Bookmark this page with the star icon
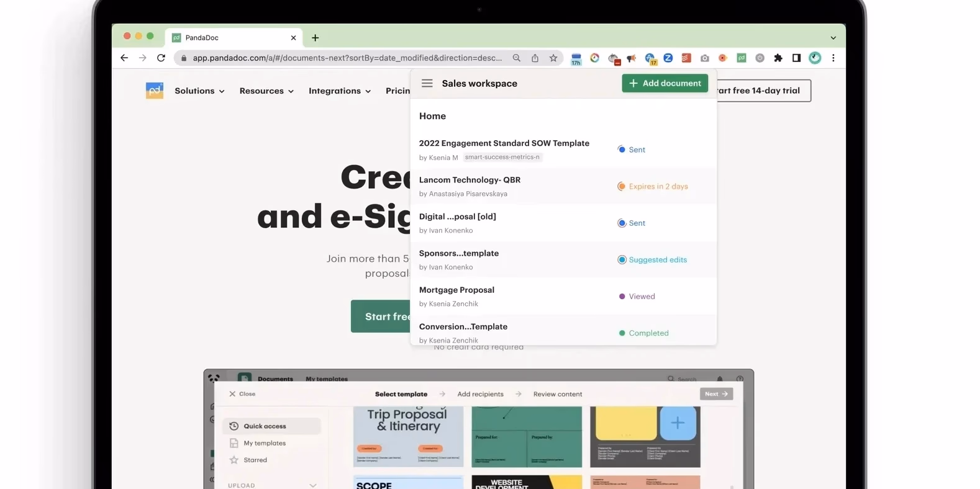This screenshot has width=980, height=489. click(x=553, y=58)
